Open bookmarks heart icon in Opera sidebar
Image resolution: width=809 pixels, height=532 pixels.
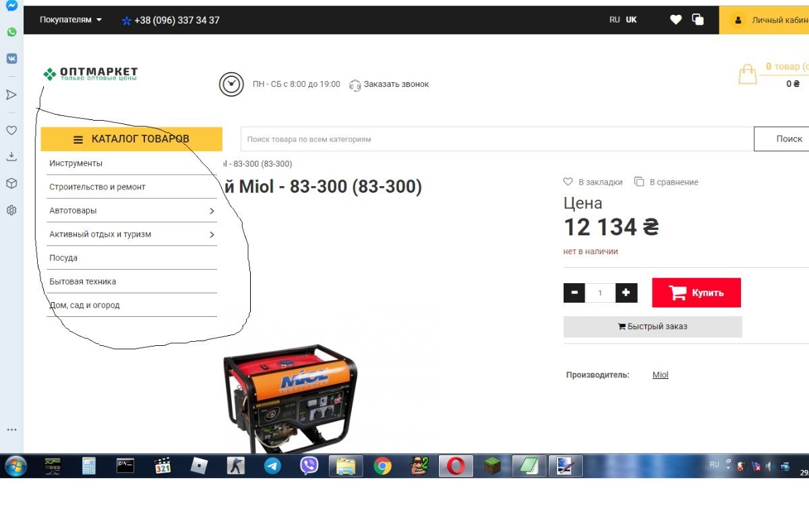pyautogui.click(x=11, y=130)
